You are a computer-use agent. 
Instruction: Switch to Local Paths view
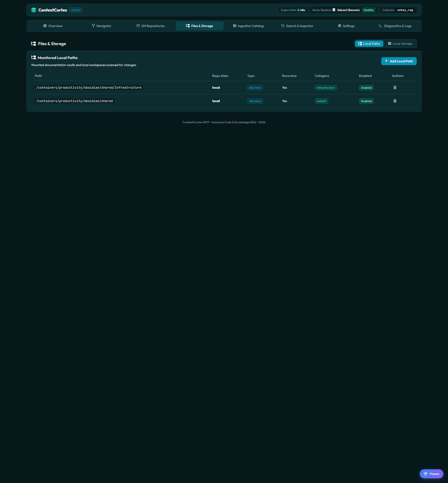point(369,44)
